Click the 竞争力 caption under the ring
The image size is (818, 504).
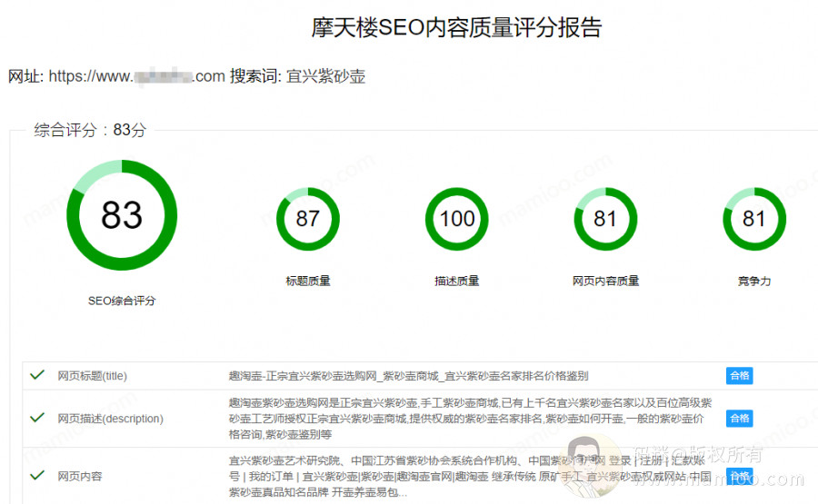[x=753, y=282]
